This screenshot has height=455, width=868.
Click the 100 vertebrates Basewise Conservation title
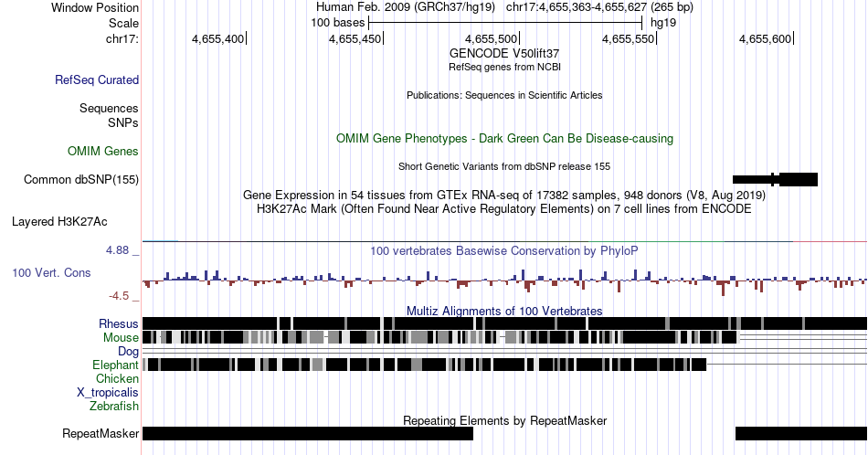[504, 250]
